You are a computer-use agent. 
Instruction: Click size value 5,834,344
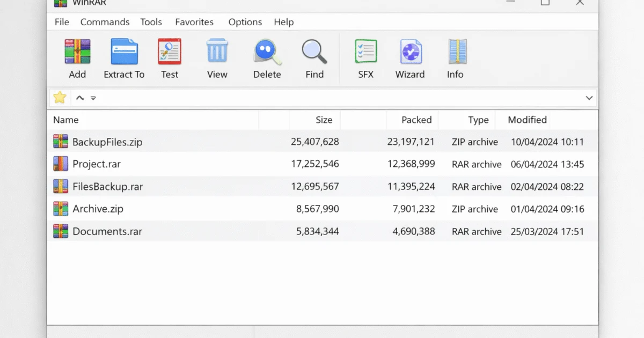(318, 232)
